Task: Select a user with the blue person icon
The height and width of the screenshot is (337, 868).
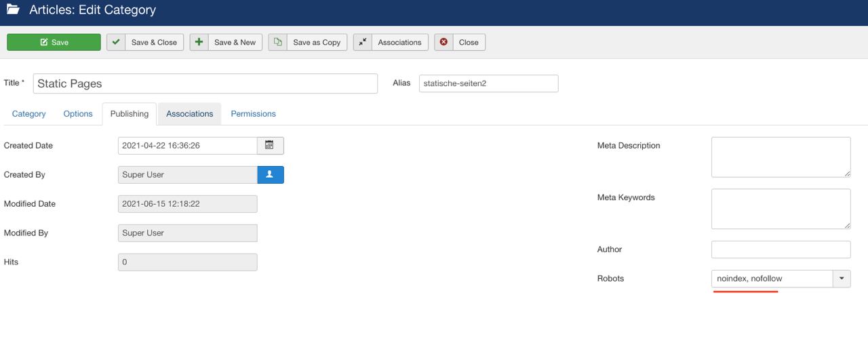Action: (270, 175)
